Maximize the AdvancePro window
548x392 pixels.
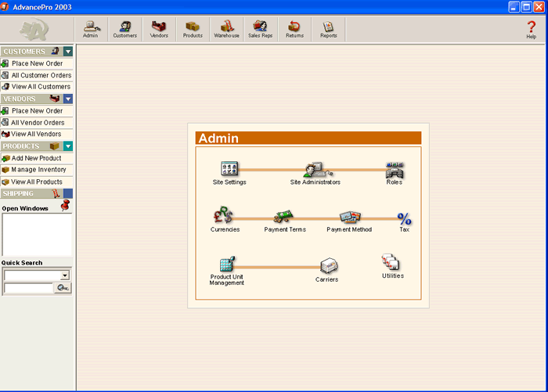pyautogui.click(x=526, y=6)
